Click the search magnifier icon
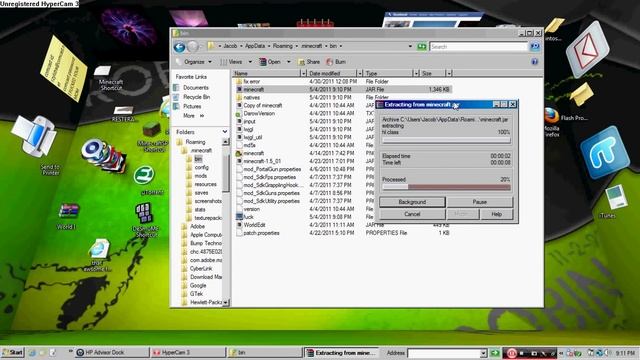The height and width of the screenshot is (360, 640). tap(535, 47)
